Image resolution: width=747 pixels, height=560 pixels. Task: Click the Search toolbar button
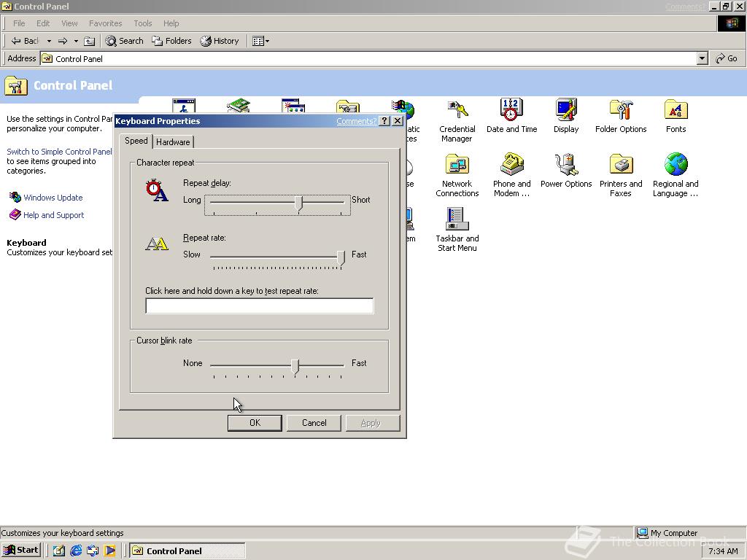[x=124, y=41]
